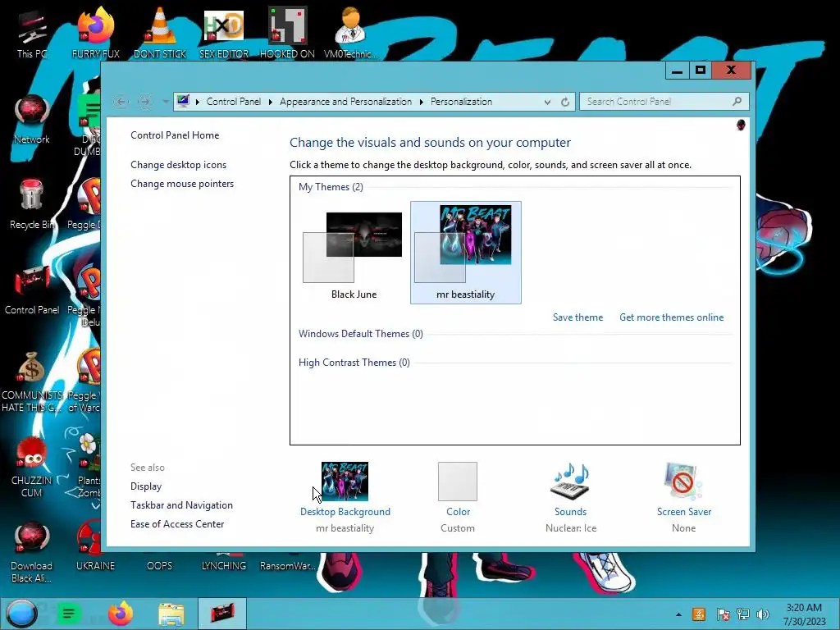The height and width of the screenshot is (630, 840).
Task: Click the Screen Saver link text
Action: click(684, 512)
